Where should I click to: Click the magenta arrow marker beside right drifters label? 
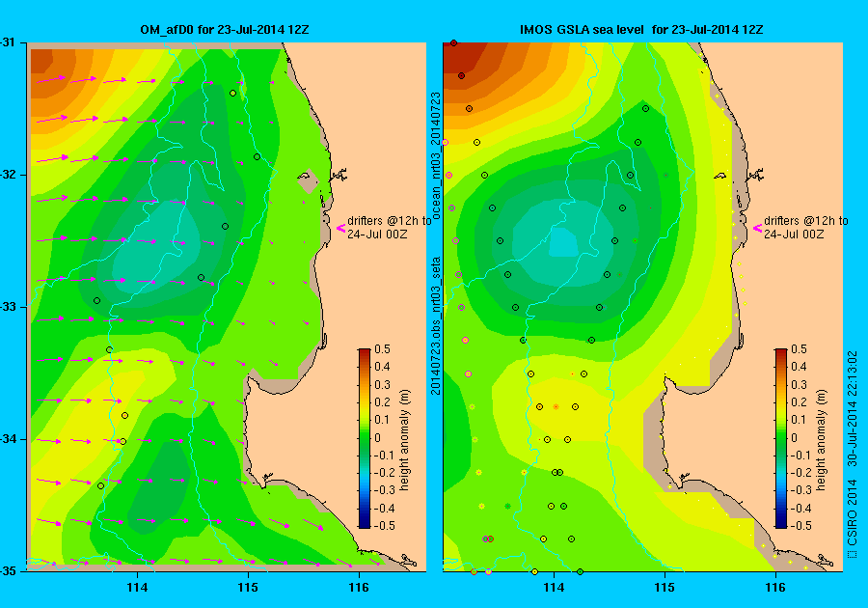(x=758, y=228)
